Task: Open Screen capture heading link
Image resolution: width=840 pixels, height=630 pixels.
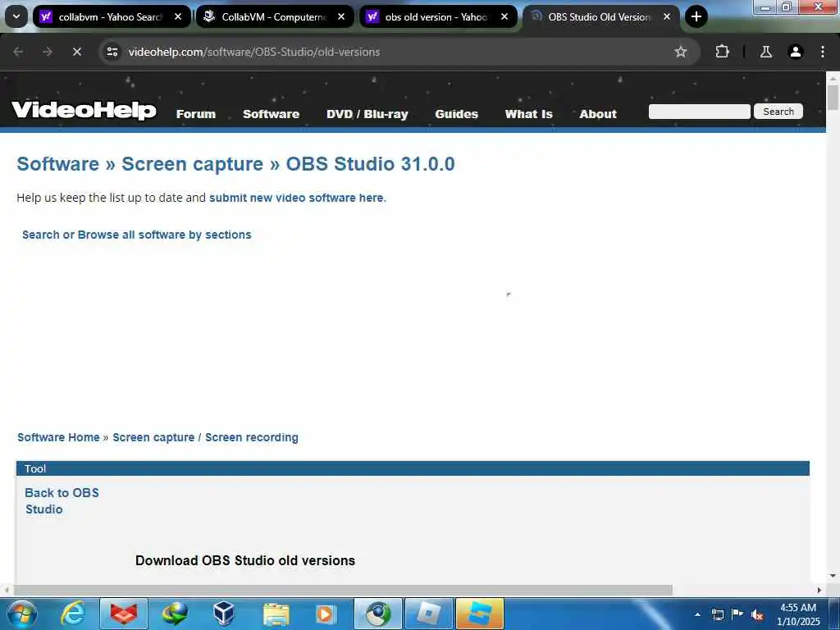Action: click(x=192, y=164)
